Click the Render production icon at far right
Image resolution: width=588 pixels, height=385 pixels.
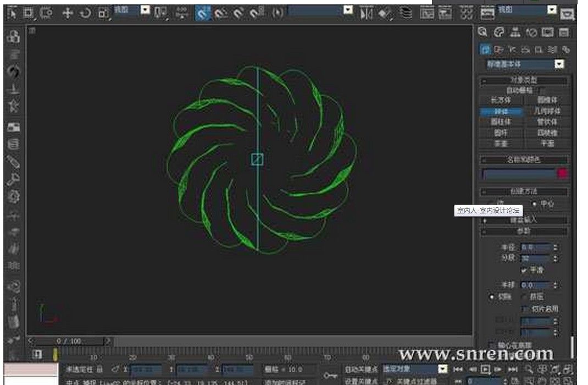[567, 14]
